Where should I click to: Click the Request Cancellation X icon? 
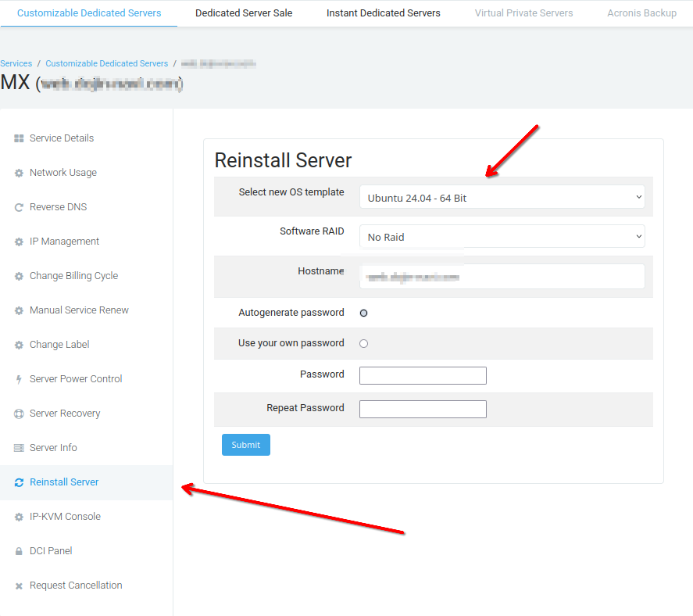coord(19,585)
